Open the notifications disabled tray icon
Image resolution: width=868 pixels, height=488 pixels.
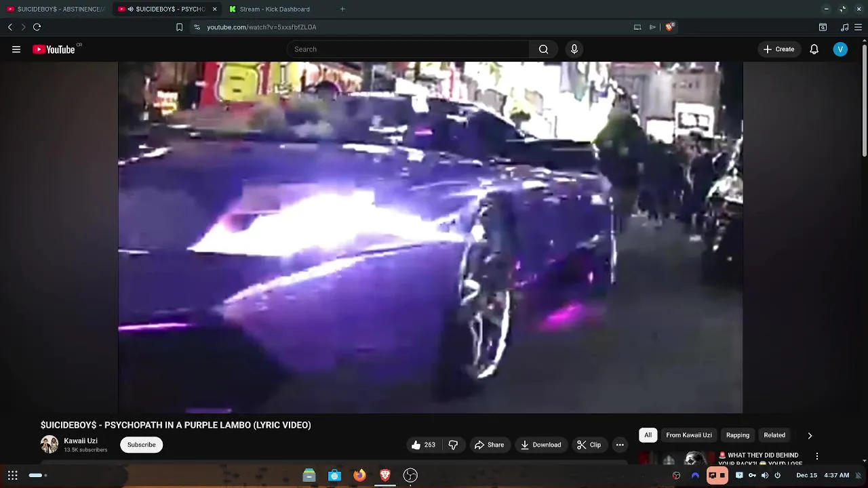859,475
